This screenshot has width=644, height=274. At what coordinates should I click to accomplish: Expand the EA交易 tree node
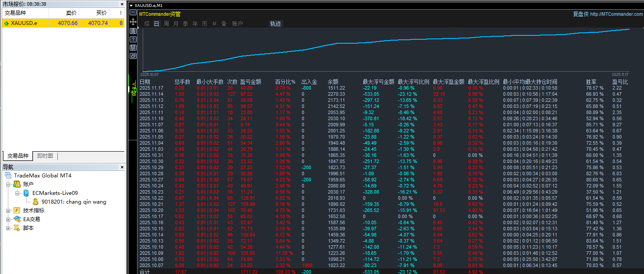[x=8, y=219]
